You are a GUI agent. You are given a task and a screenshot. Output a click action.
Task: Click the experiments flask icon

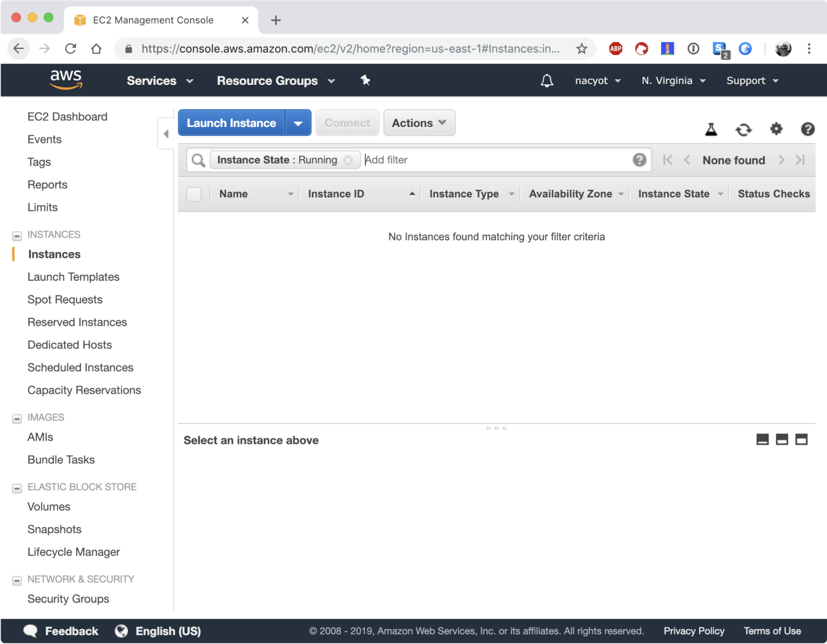711,130
